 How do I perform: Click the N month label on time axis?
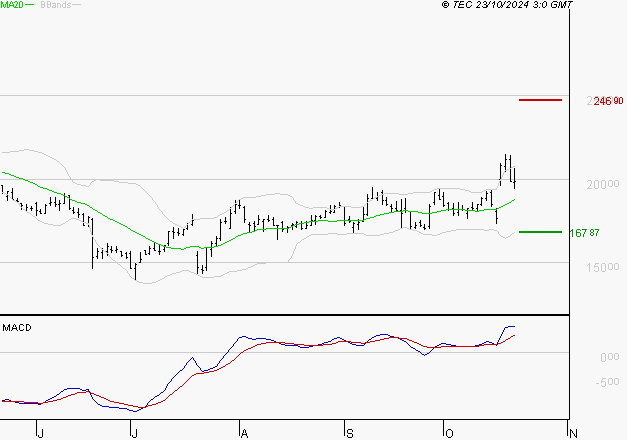tap(573, 433)
